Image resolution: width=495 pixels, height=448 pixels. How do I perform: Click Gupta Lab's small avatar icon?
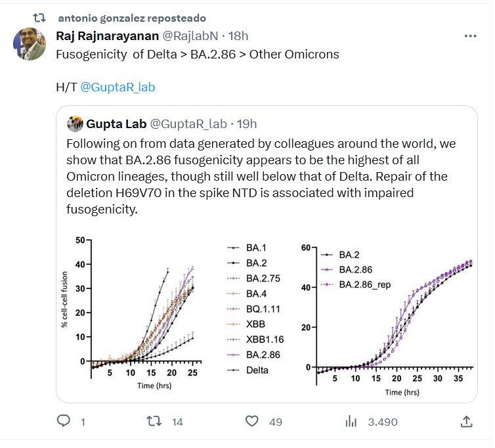(75, 123)
